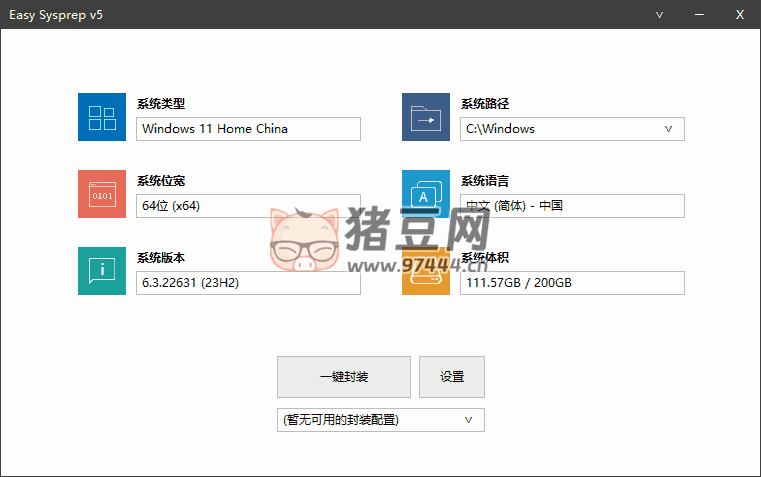Close the Easy Sysprep v5 window
The height and width of the screenshot is (477, 761).
pyautogui.click(x=740, y=15)
